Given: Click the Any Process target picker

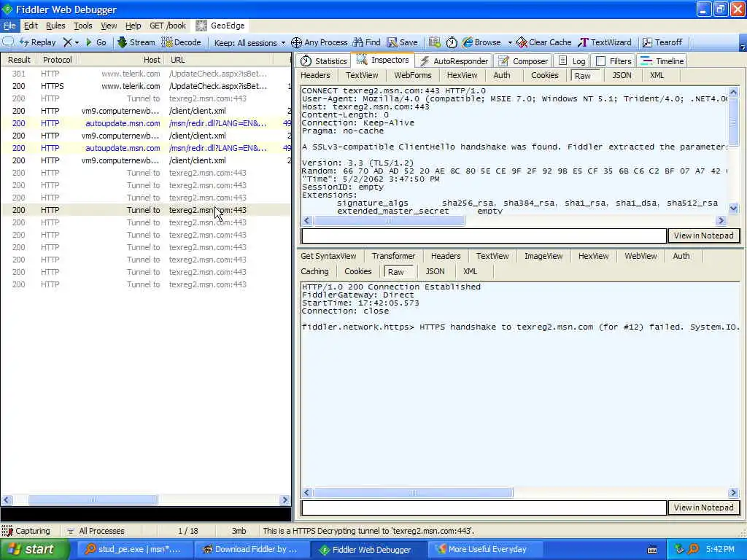Looking at the screenshot, I should pyautogui.click(x=320, y=42).
